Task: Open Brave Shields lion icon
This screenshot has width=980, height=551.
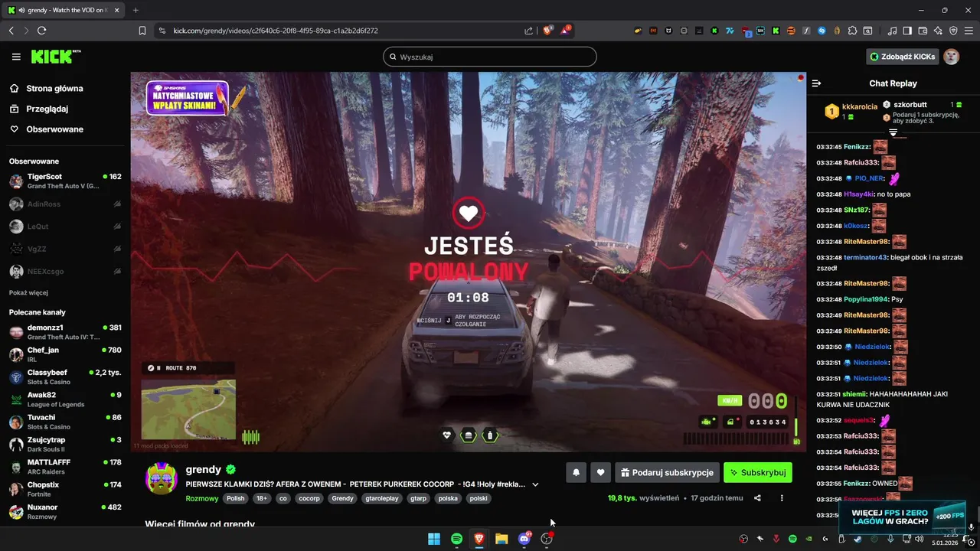Action: pos(547,31)
